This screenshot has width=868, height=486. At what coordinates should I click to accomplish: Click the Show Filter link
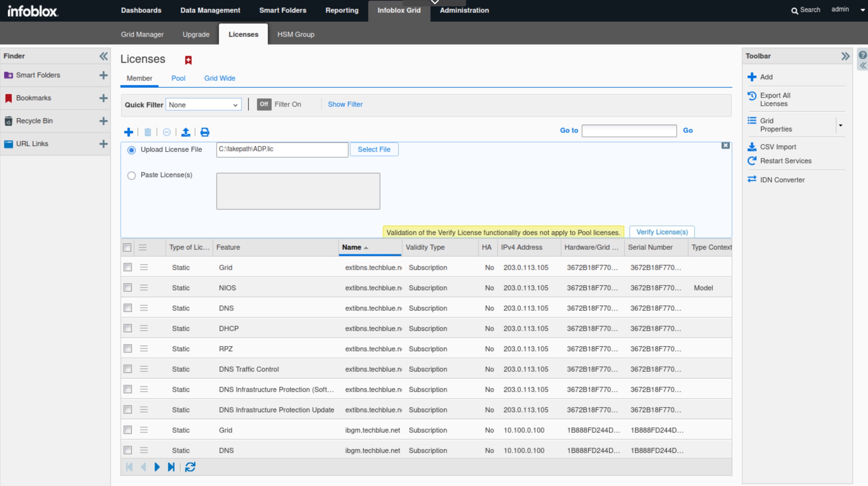[x=345, y=105]
